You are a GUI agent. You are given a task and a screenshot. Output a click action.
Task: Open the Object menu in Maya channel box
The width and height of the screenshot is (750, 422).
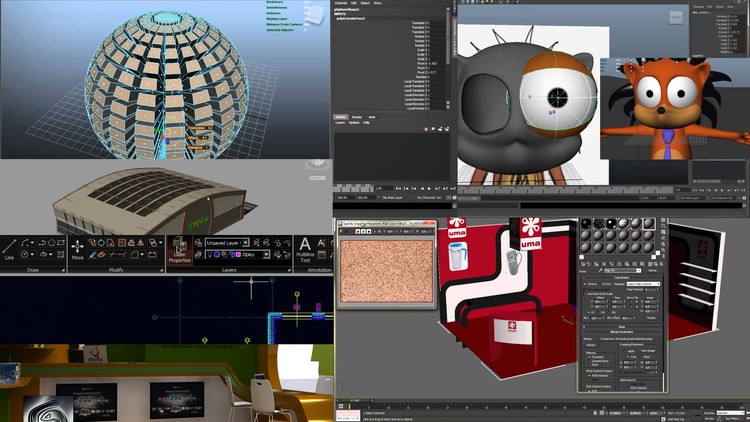point(365,3)
